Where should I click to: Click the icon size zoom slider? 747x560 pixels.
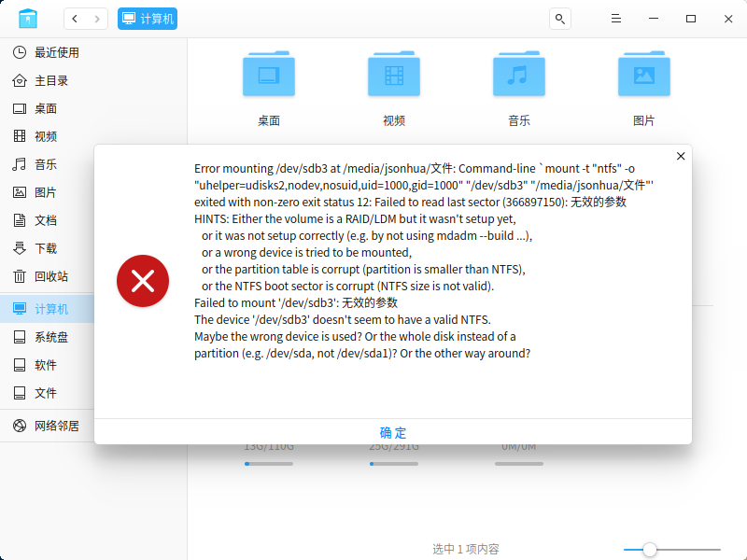click(671, 550)
